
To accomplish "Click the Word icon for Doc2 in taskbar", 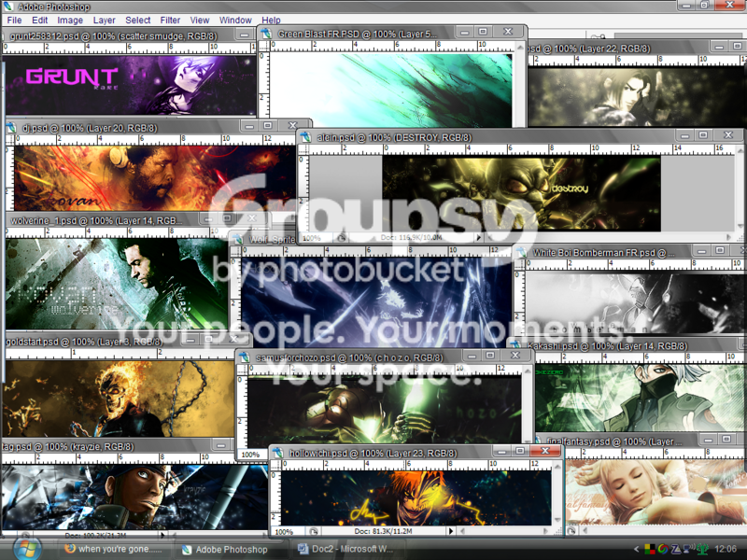I will click(x=303, y=549).
